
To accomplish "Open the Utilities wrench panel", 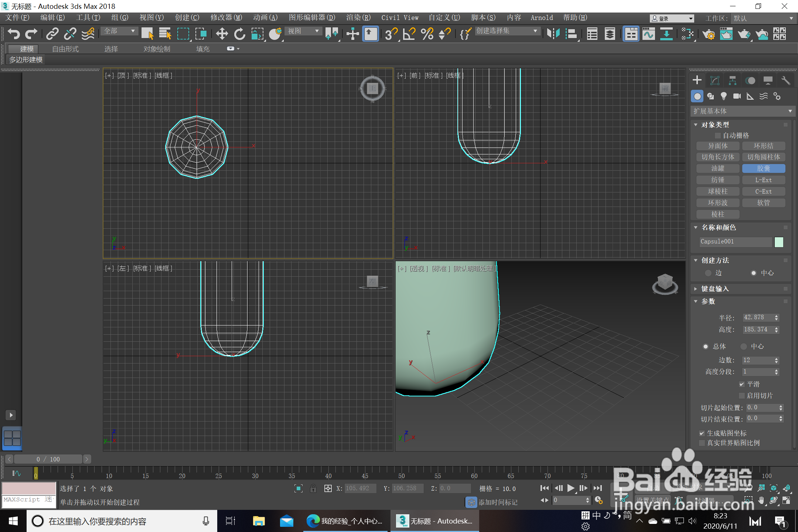I will click(x=785, y=81).
